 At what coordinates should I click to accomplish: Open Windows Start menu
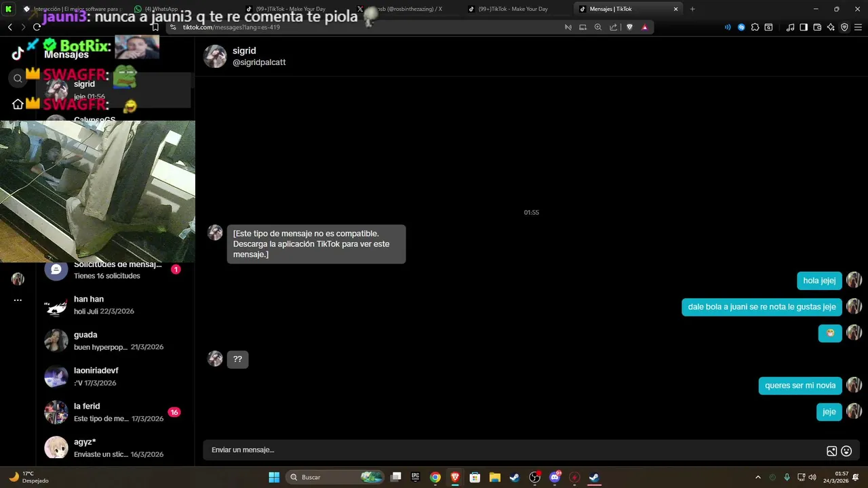click(274, 477)
